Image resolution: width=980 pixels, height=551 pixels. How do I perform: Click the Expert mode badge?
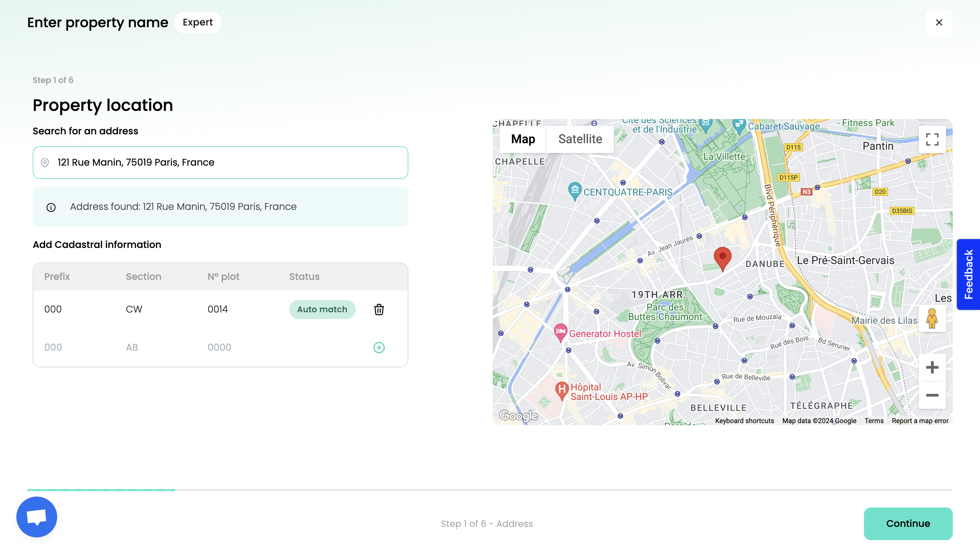click(x=197, y=22)
